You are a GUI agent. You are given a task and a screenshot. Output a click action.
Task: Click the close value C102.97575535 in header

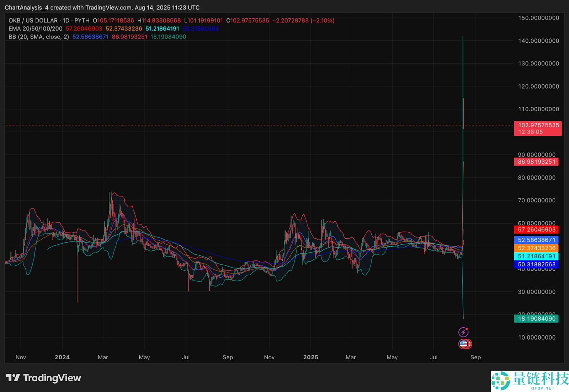tap(248, 21)
